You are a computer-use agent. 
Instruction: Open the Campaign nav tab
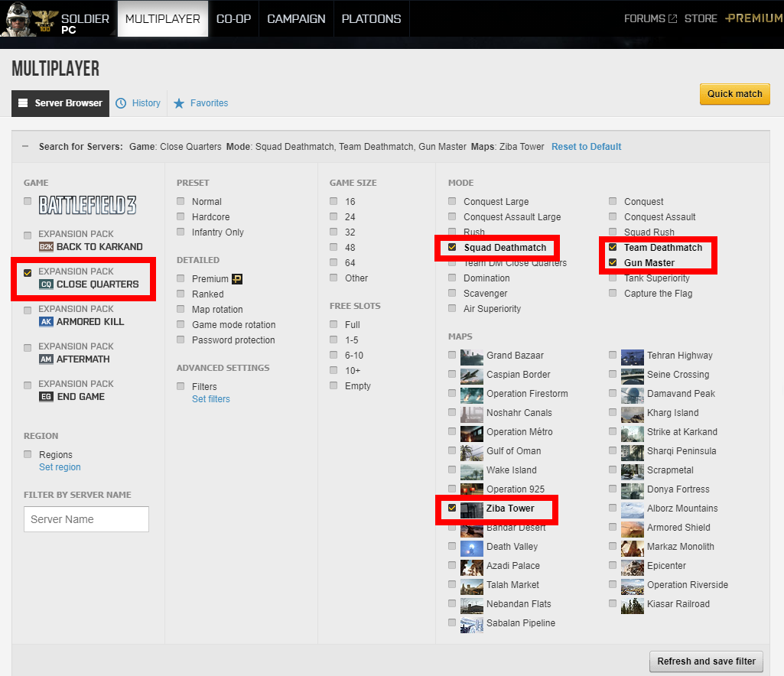(296, 18)
